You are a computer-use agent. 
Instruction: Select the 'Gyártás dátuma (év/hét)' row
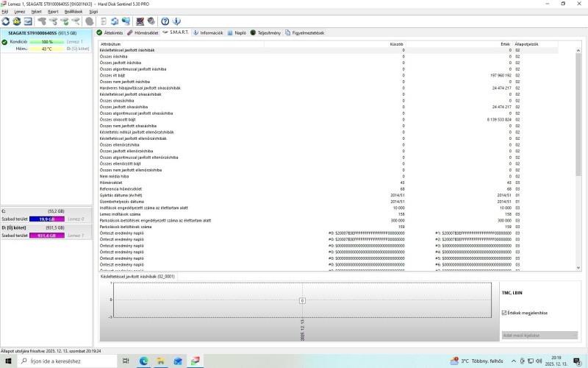[329, 195]
